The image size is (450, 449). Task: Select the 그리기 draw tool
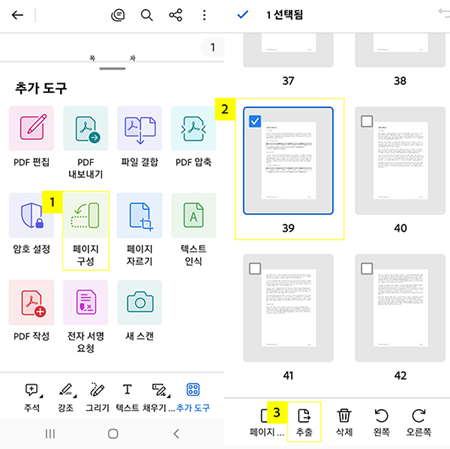pyautogui.click(x=97, y=398)
